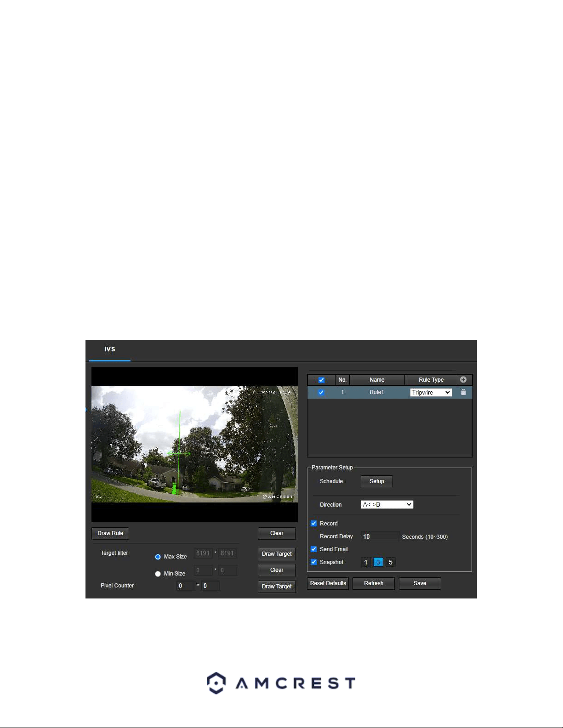Switch to the IVS tab
This screenshot has width=563, height=728.
(110, 350)
